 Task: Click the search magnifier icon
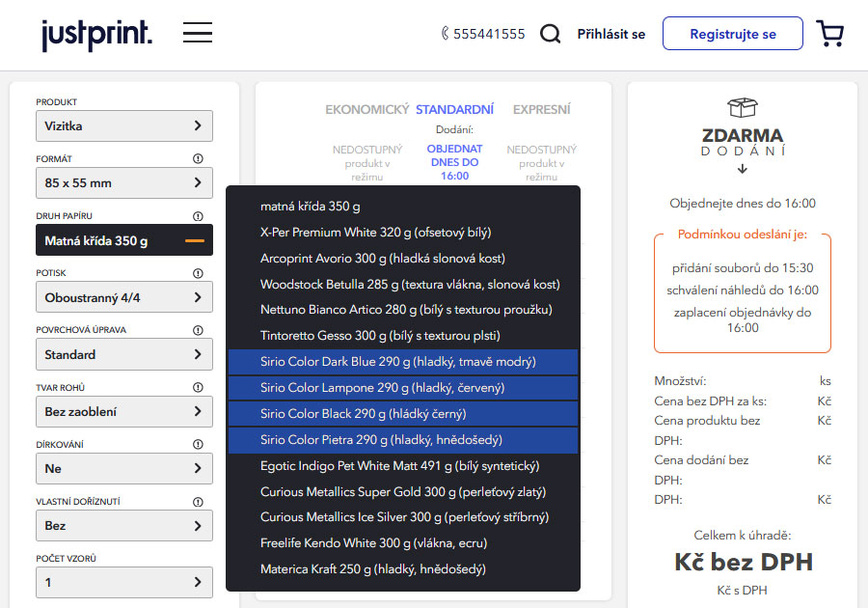coord(550,34)
